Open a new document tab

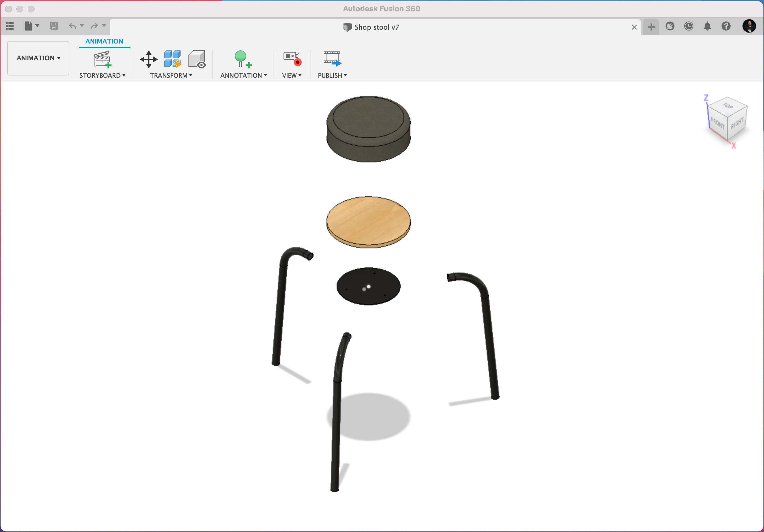[651, 27]
